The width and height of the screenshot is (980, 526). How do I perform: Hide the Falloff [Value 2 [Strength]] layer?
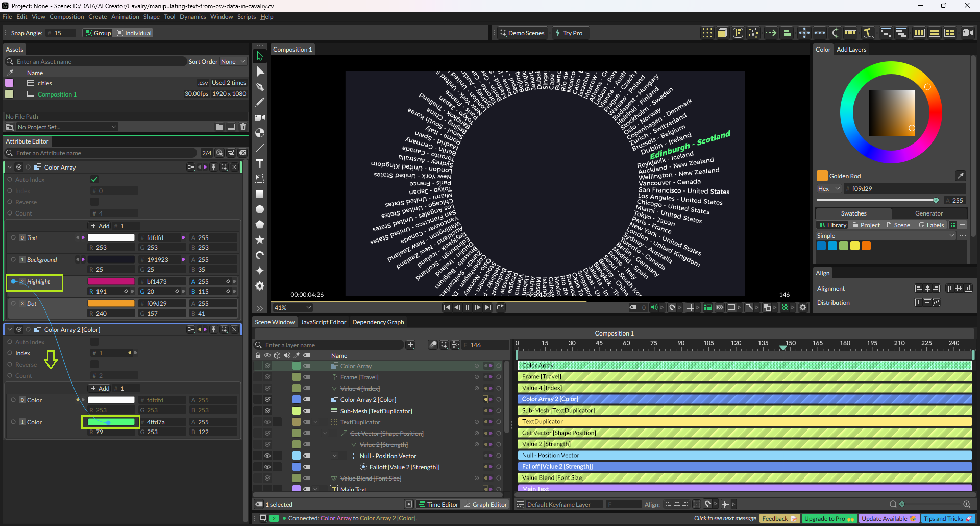(267, 467)
